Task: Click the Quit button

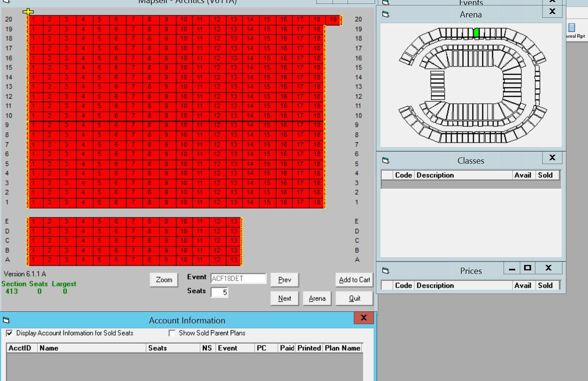Action: [x=354, y=298]
